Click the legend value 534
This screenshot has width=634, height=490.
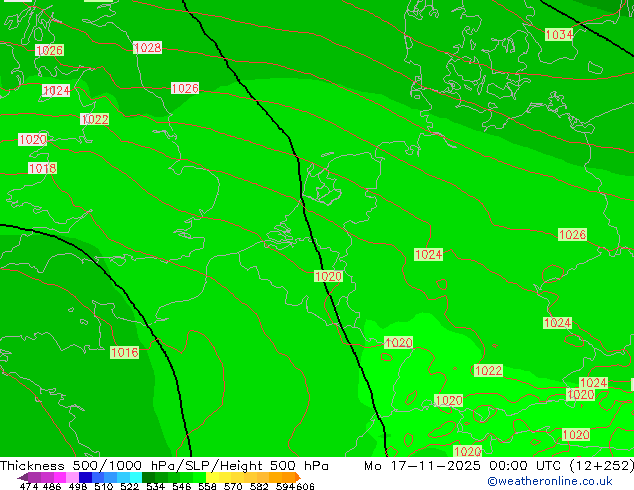pos(155,486)
